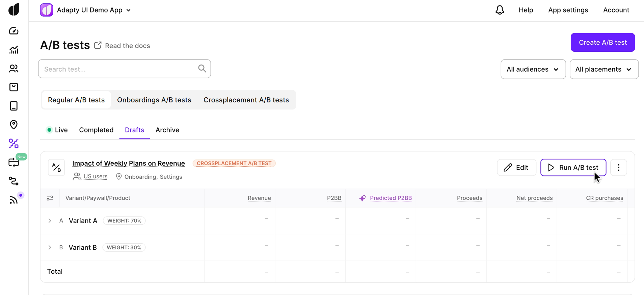
Task: Switch to the Completed tab
Action: (96, 130)
